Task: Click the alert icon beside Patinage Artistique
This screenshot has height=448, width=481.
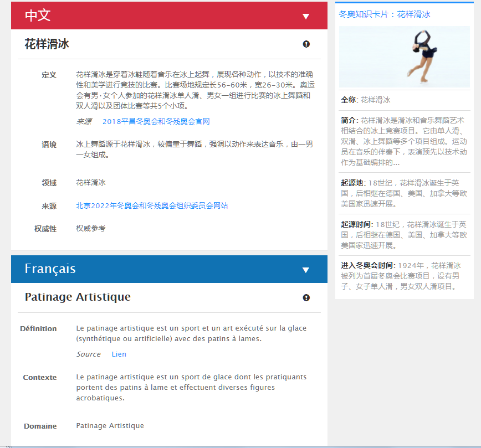Action: tap(306, 298)
